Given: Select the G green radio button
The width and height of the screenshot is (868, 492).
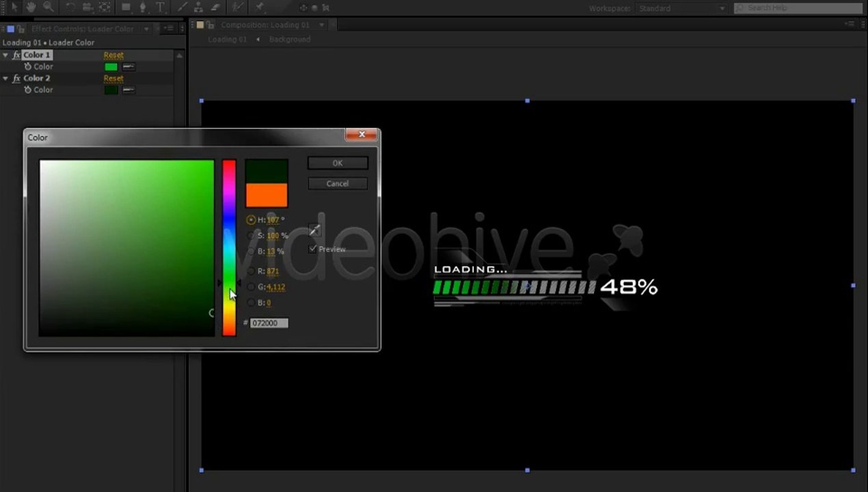Looking at the screenshot, I should tap(251, 287).
